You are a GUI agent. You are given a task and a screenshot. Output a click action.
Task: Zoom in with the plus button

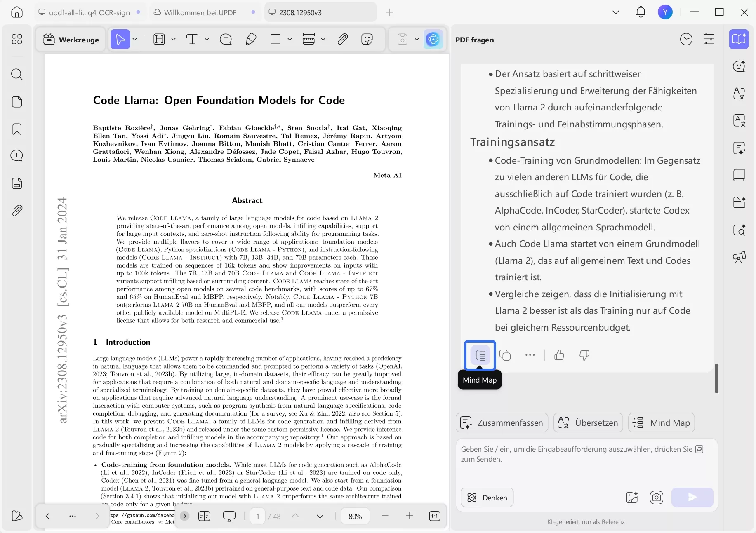(x=410, y=516)
